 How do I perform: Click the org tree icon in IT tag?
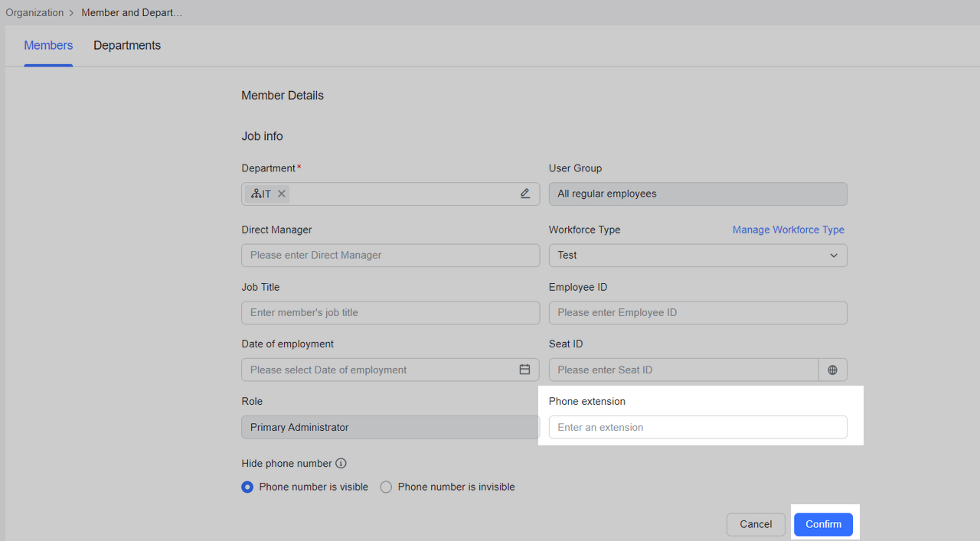[x=256, y=194]
